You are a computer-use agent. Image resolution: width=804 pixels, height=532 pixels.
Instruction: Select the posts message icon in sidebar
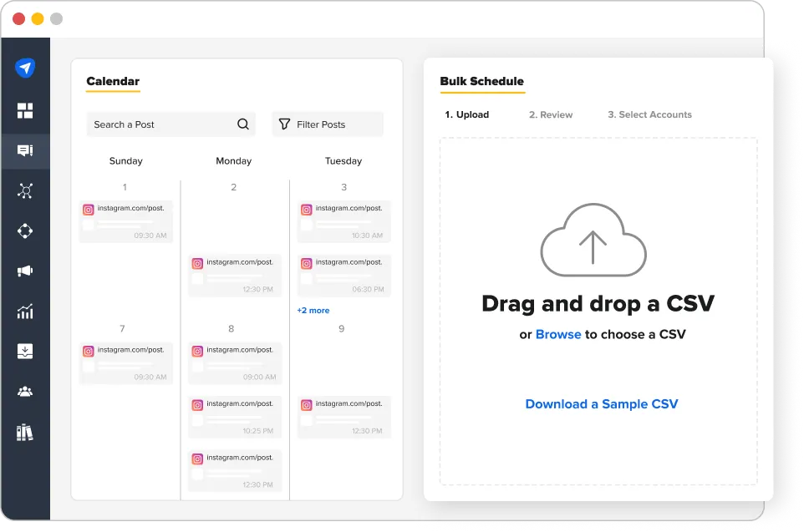click(25, 151)
